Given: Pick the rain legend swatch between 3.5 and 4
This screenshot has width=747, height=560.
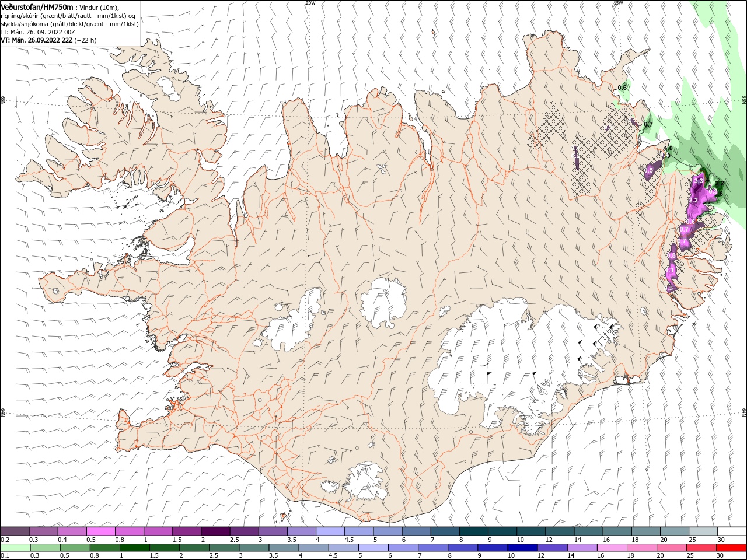Looking at the screenshot, I should click(284, 548).
